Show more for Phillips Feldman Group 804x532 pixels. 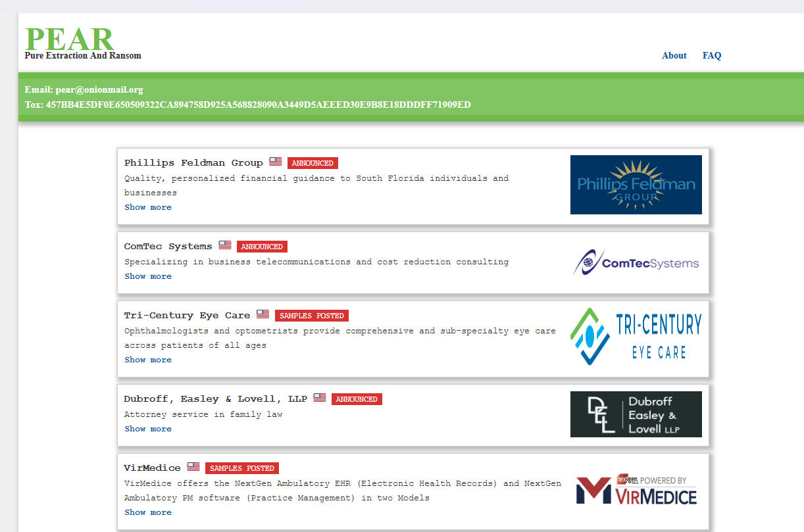[148, 207]
